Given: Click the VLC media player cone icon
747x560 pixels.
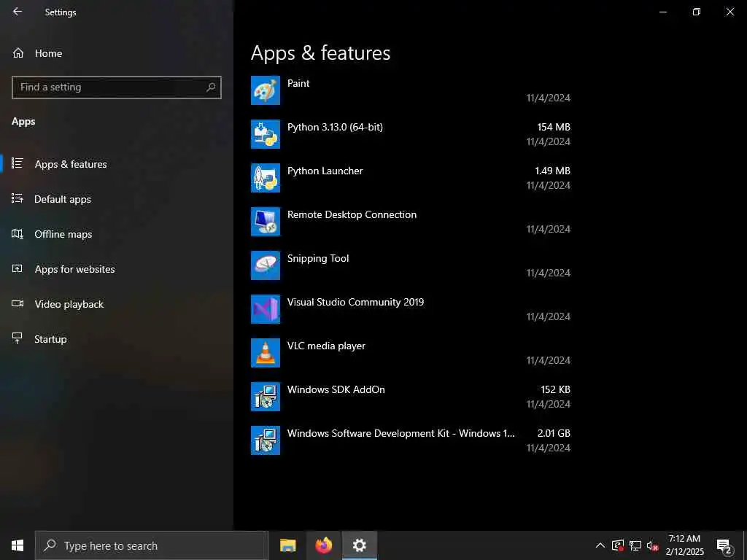Looking at the screenshot, I should pos(266,354).
